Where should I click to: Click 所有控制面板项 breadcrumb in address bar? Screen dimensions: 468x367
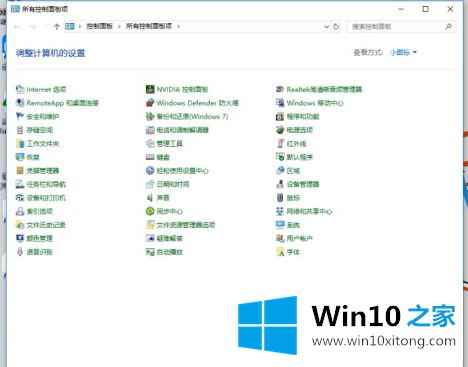pyautogui.click(x=149, y=26)
